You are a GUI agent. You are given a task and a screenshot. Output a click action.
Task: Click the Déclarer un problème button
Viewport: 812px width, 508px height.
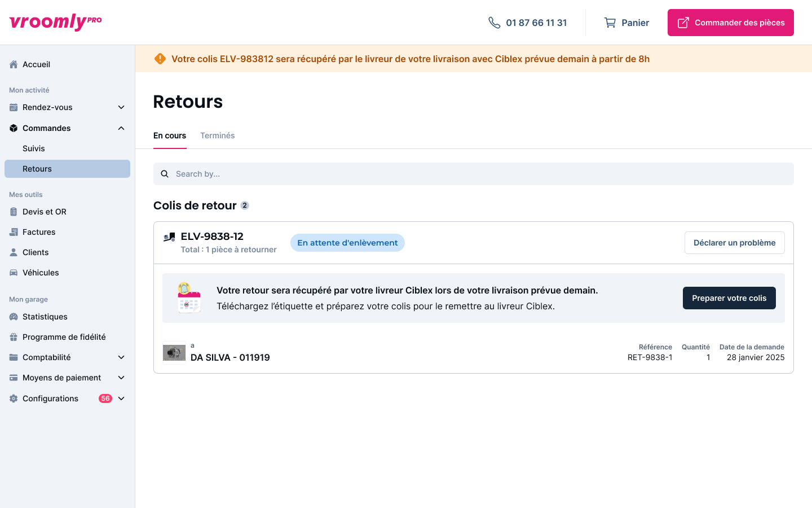pos(734,243)
